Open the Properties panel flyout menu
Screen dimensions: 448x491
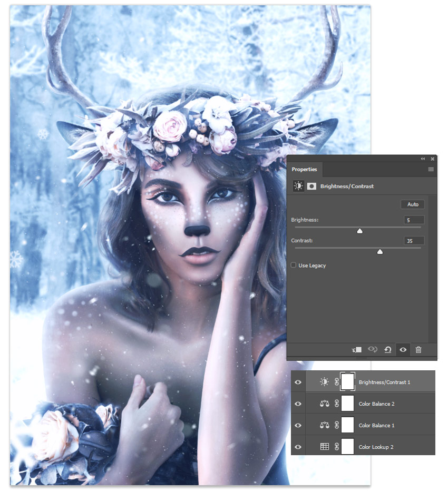[x=431, y=170]
